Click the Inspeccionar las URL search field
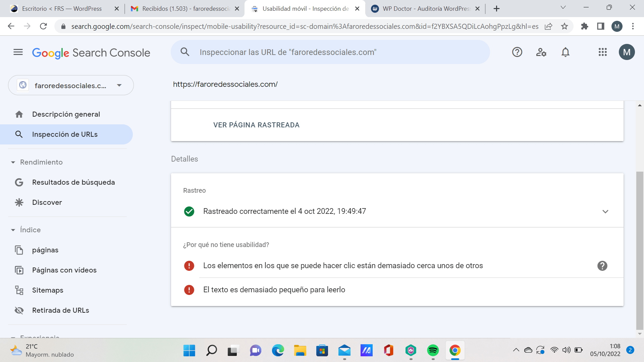Viewport: 644px width, 362px height. (x=330, y=52)
